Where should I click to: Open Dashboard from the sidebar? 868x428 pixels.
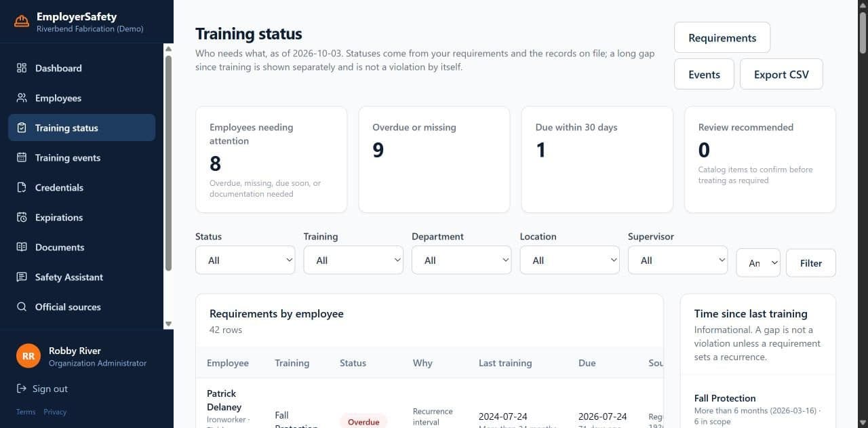pyautogui.click(x=81, y=68)
